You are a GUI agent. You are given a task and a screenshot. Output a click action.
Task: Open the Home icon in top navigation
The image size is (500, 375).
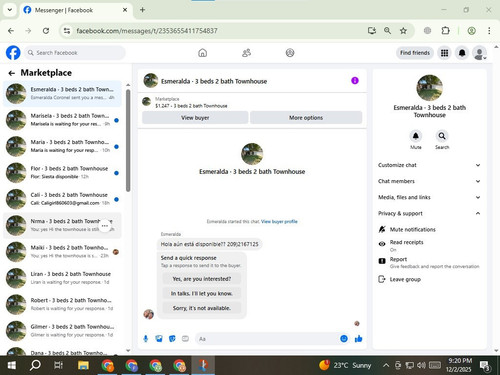tap(202, 53)
